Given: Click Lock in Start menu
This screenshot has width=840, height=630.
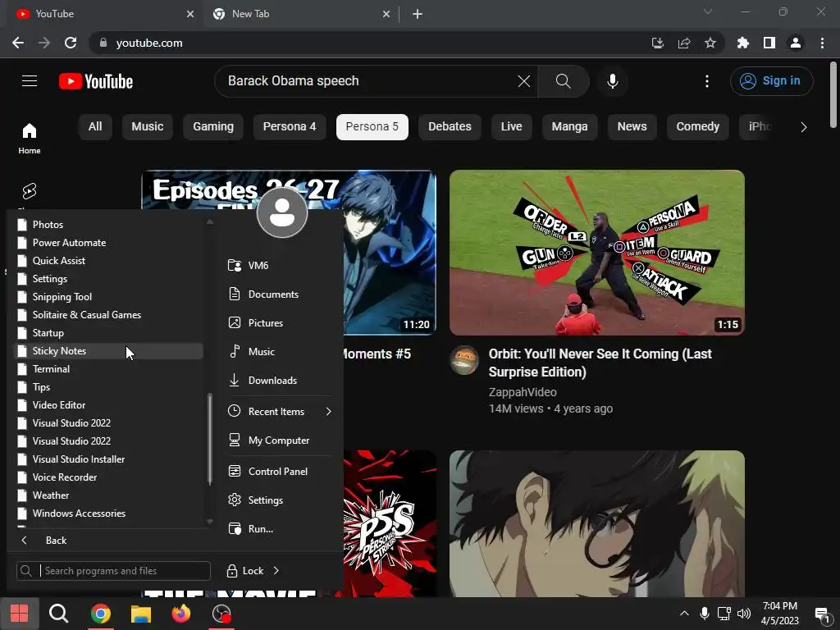Looking at the screenshot, I should click(244, 571).
